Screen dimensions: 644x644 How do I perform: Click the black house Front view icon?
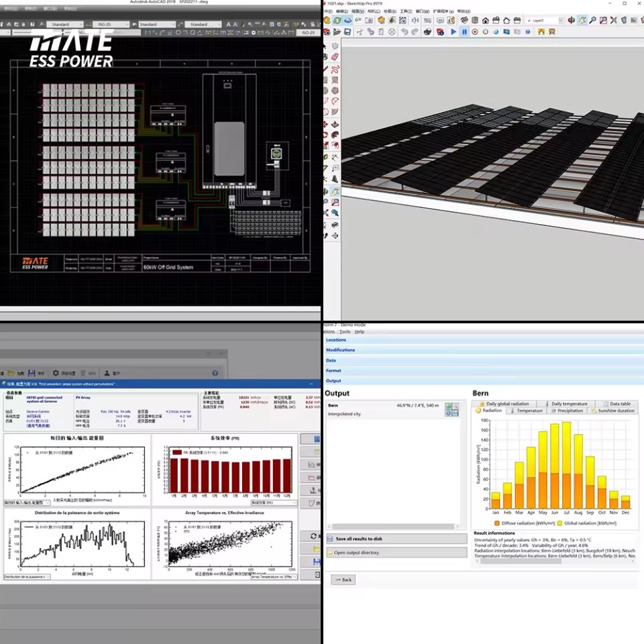(x=486, y=20)
